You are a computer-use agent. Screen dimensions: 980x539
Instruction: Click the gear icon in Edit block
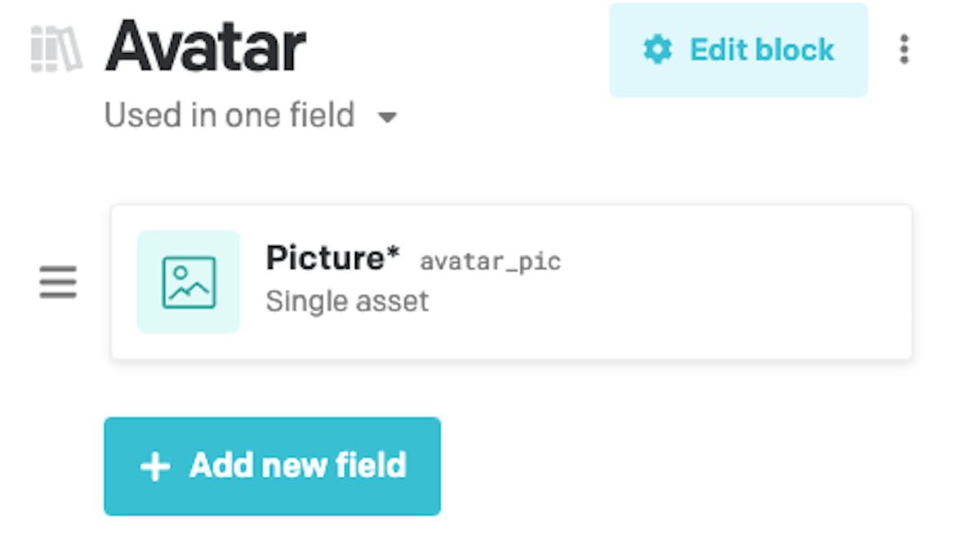point(657,50)
